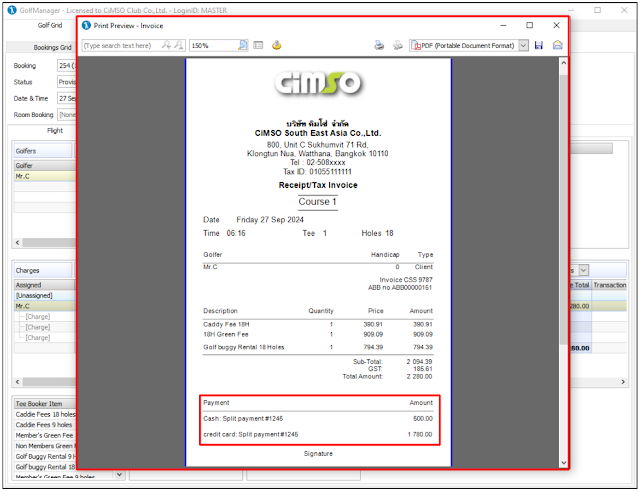Screen dimensions: 639x491
Task: Click Golfers panel left scroll arrow
Action: pyautogui.click(x=18, y=242)
